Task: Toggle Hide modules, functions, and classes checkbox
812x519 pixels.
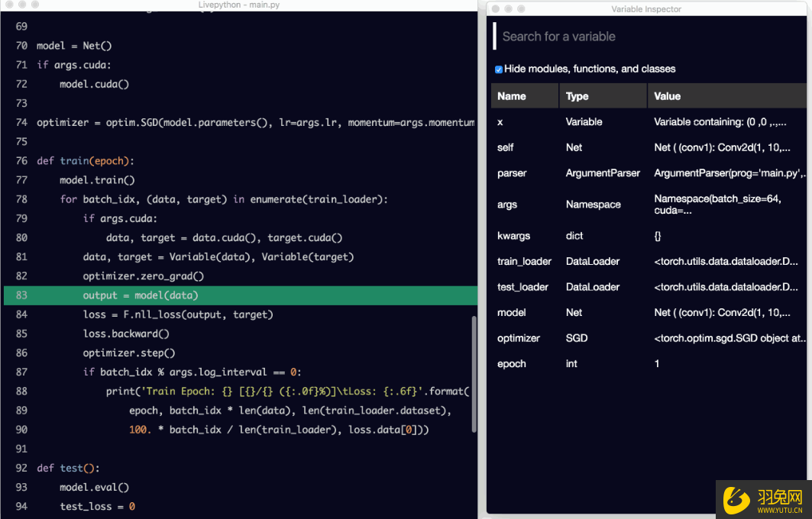Action: (x=499, y=69)
